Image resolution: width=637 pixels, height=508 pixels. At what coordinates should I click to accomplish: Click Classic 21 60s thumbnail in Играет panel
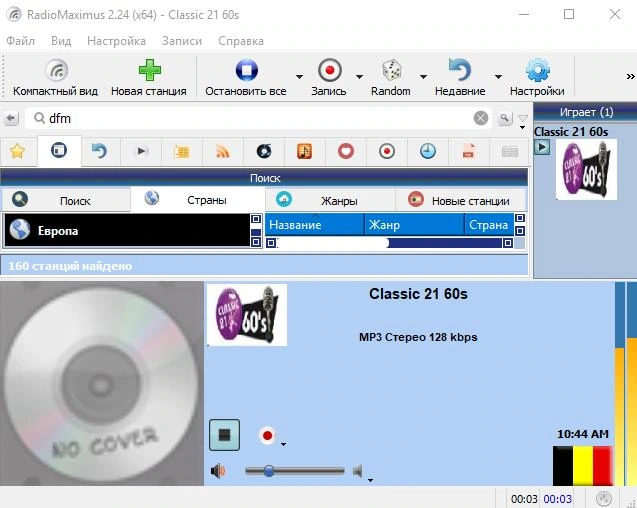586,169
